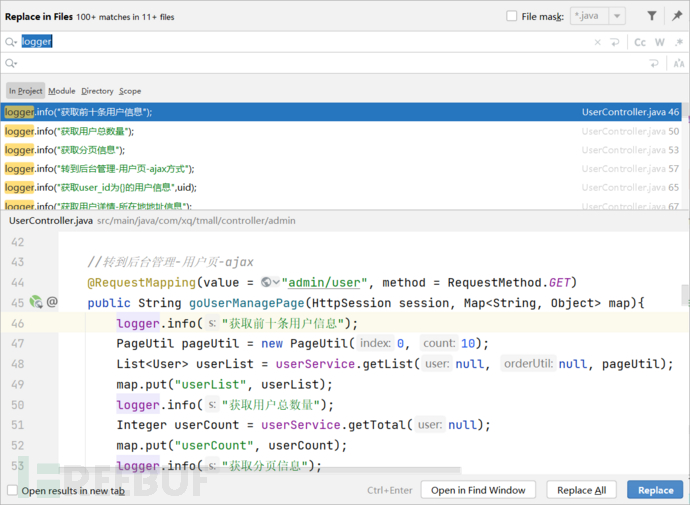Clear the search text with X icon
The image size is (690, 505).
pyautogui.click(x=599, y=42)
